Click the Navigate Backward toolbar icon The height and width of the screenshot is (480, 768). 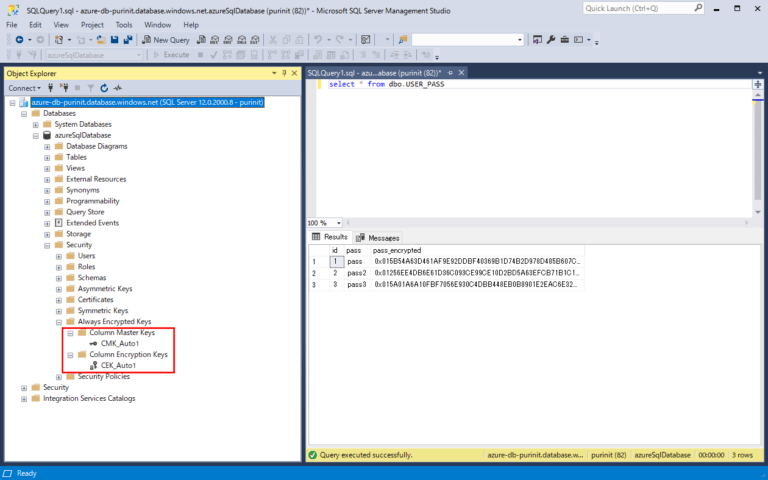pos(20,40)
